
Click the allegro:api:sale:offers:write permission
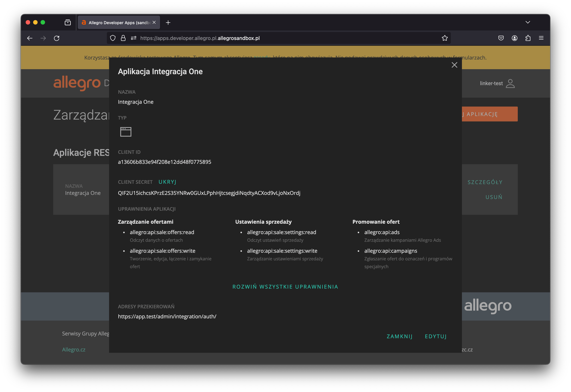[x=162, y=251]
